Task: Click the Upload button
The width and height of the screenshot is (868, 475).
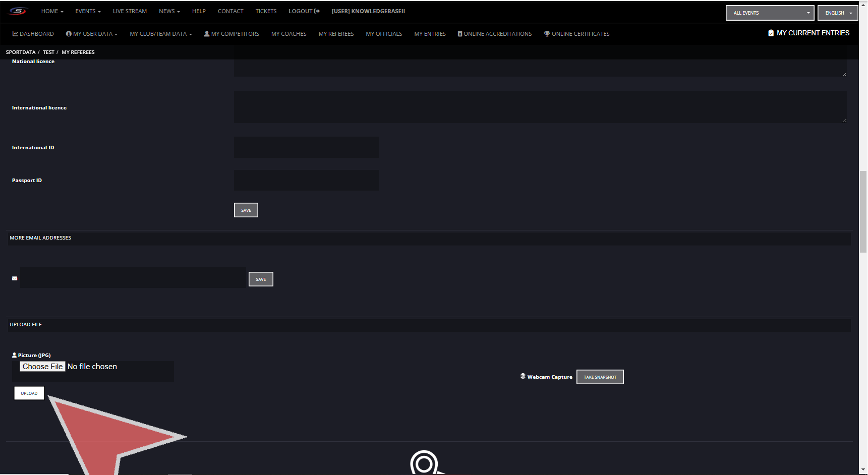Action: click(29, 393)
